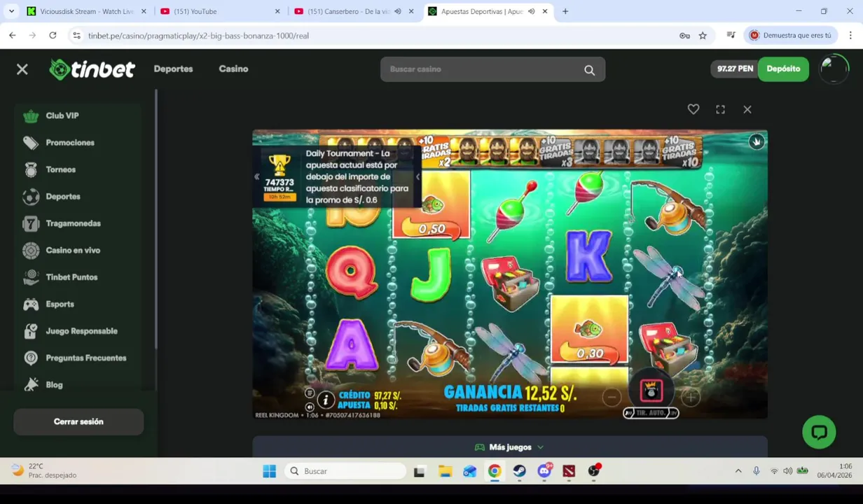863x504 pixels.
Task: Open Promociones tag icon
Action: (x=31, y=143)
